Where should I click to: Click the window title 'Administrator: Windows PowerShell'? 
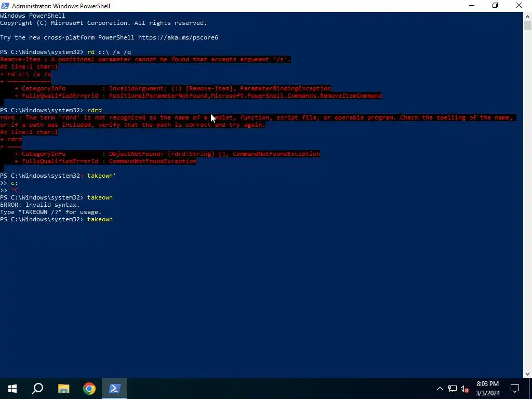[x=61, y=6]
